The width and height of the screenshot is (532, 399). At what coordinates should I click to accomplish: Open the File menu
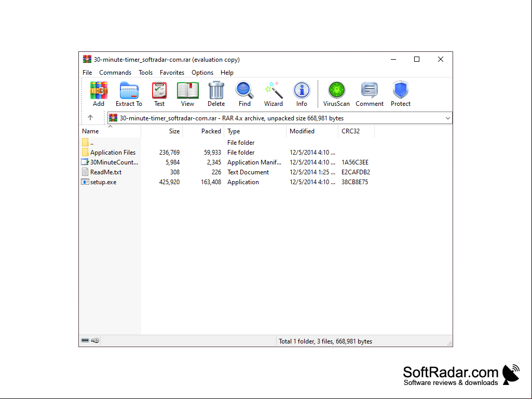pos(87,73)
